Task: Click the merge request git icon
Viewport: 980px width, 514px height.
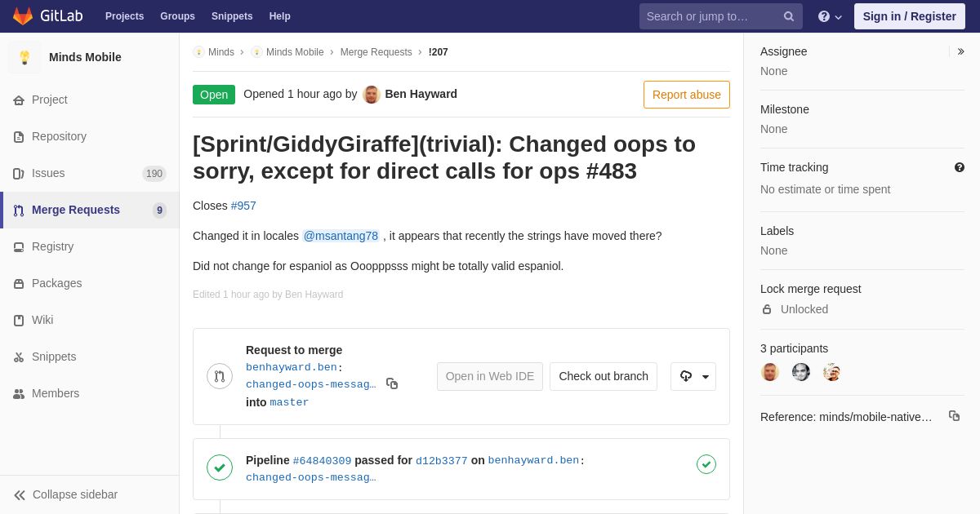Action: (220, 376)
